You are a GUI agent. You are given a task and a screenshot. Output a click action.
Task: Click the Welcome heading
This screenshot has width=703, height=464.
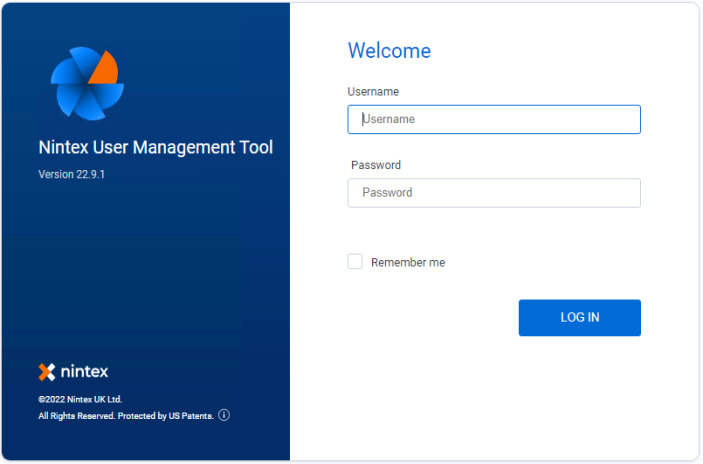point(389,51)
